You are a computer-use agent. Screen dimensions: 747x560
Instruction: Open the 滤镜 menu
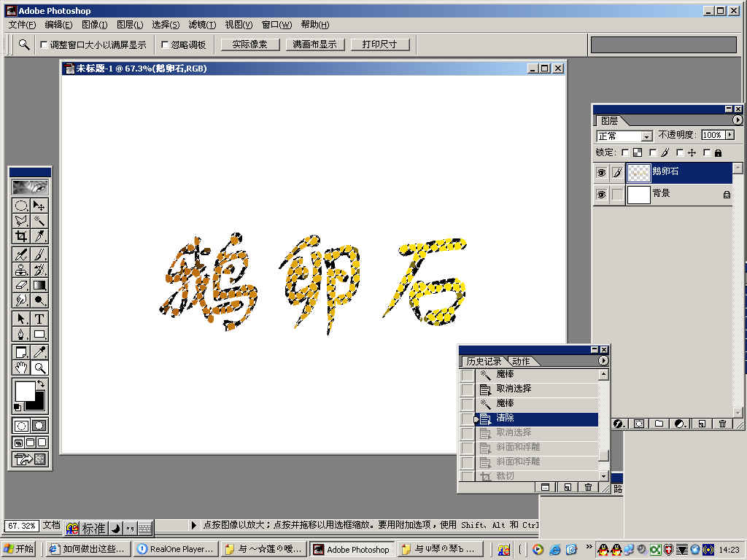pyautogui.click(x=202, y=25)
